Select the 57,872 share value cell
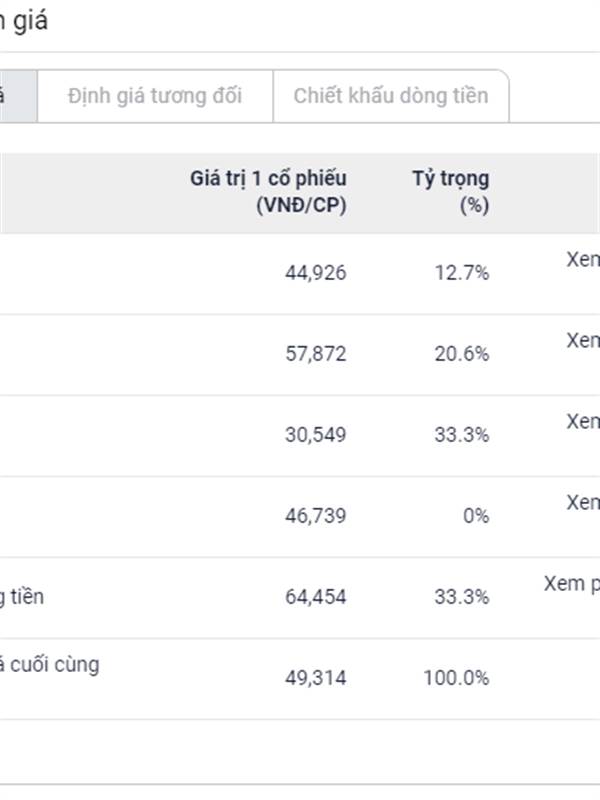The image size is (600, 800). pos(316,354)
